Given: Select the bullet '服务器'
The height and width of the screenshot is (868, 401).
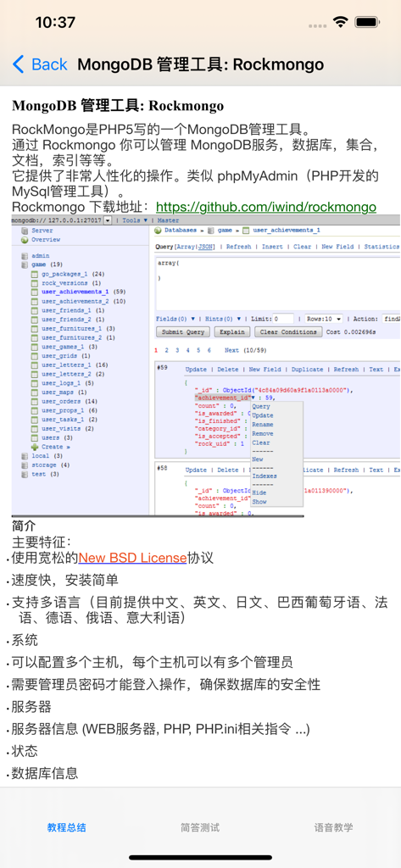Looking at the screenshot, I should click(31, 706).
